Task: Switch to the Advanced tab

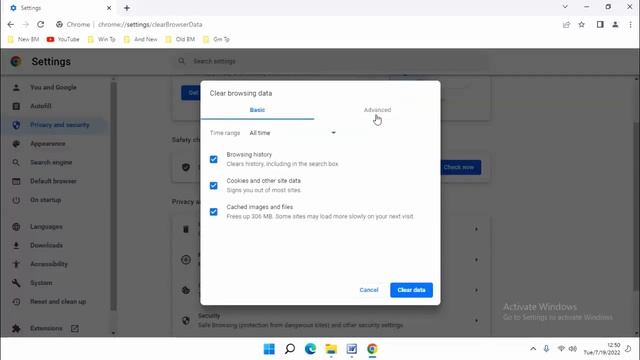Action: click(377, 110)
